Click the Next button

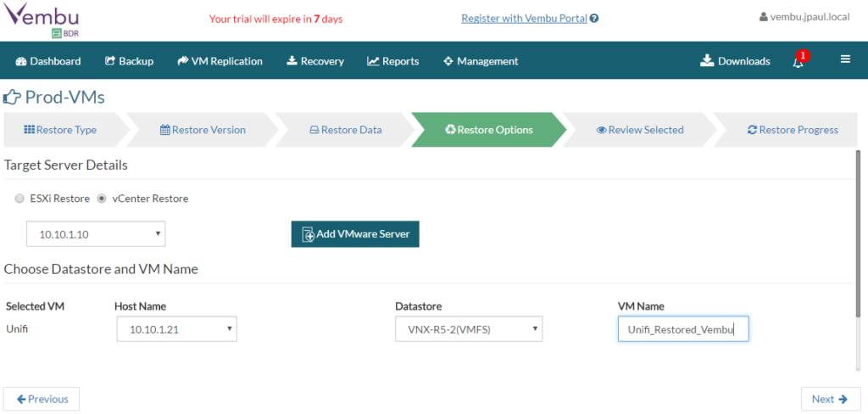pyautogui.click(x=831, y=399)
